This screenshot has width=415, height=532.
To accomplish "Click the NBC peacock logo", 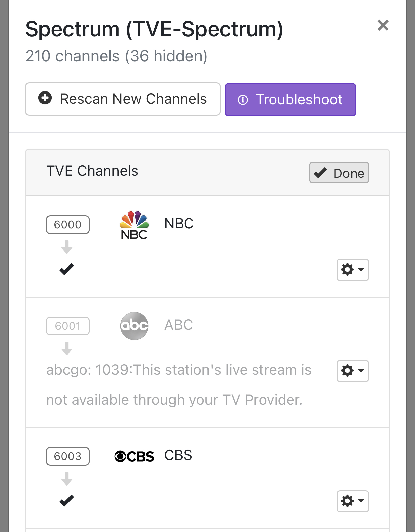I will tap(134, 225).
